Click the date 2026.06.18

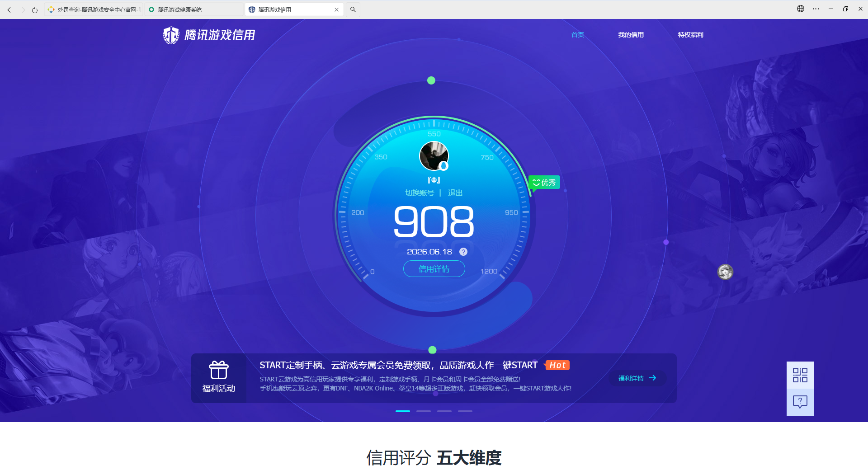(429, 252)
